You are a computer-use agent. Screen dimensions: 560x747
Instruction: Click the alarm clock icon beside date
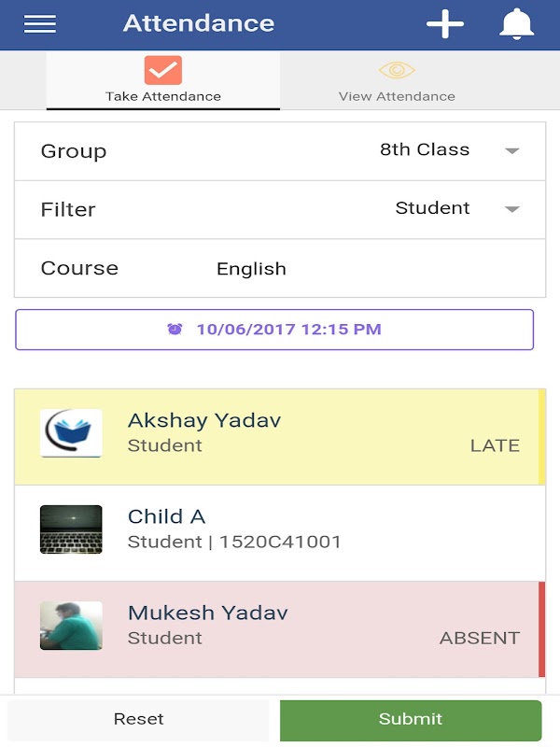(175, 330)
